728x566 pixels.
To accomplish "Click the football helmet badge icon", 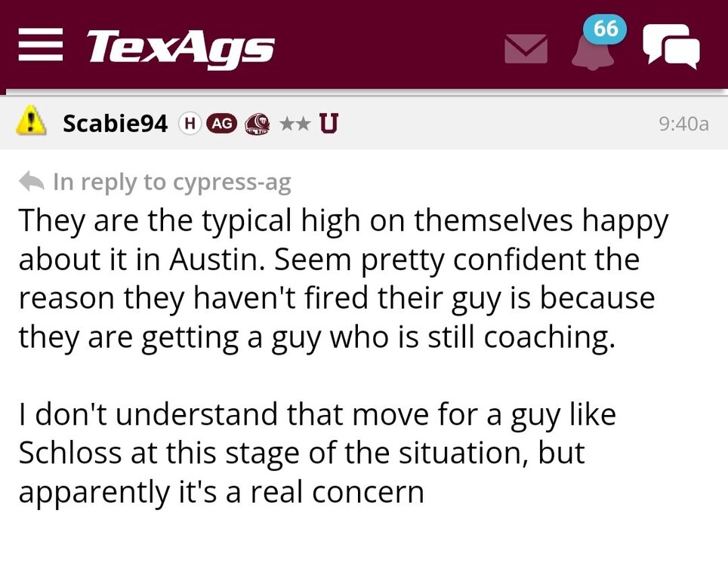I will pyautogui.click(x=258, y=123).
